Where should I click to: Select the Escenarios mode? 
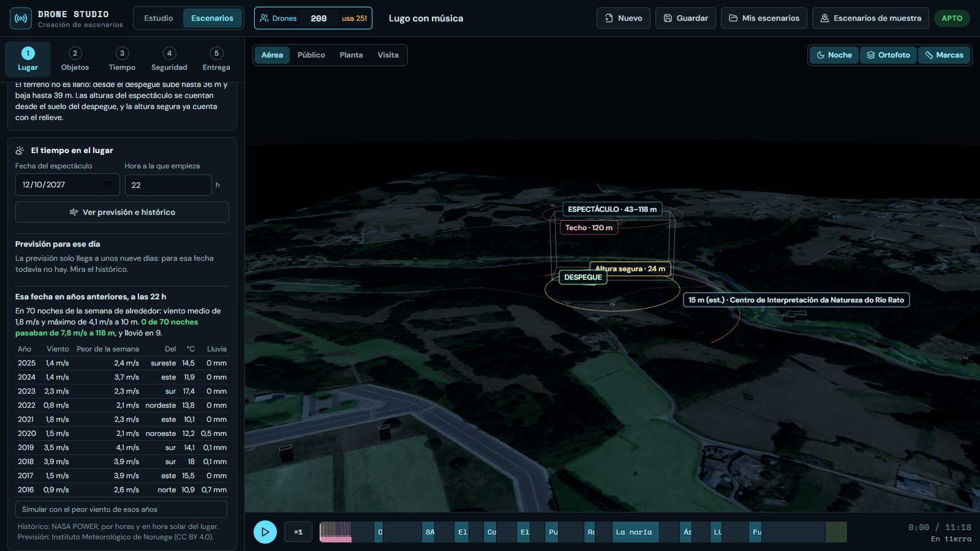[212, 18]
